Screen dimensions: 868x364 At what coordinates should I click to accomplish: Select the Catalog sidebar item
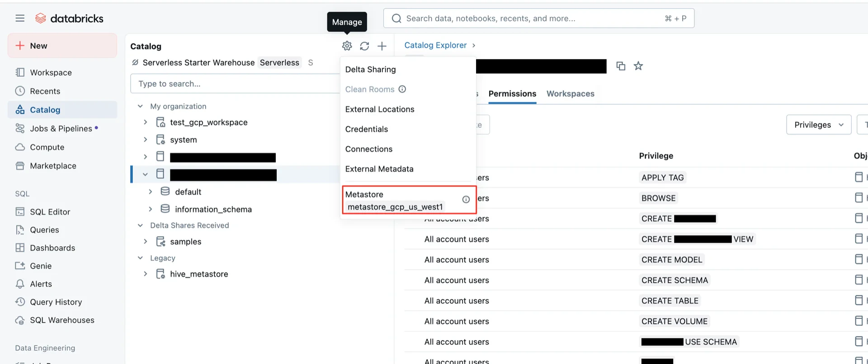(x=62, y=110)
